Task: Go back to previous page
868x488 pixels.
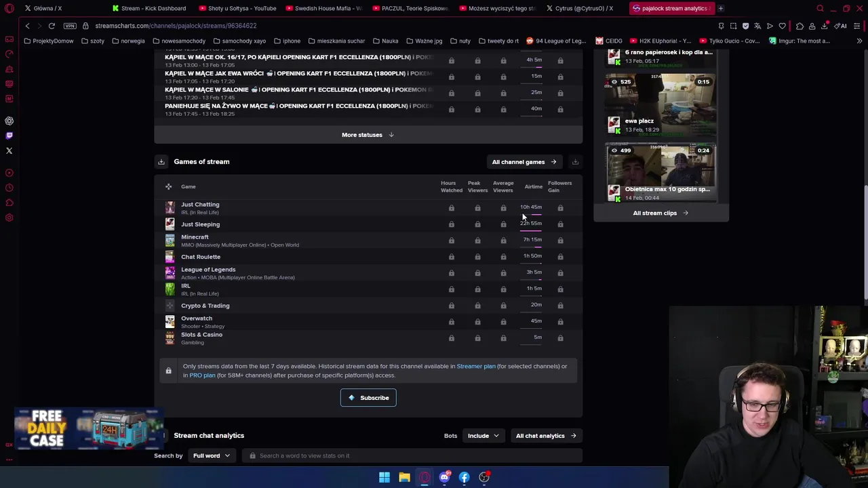Action: pos(27,26)
